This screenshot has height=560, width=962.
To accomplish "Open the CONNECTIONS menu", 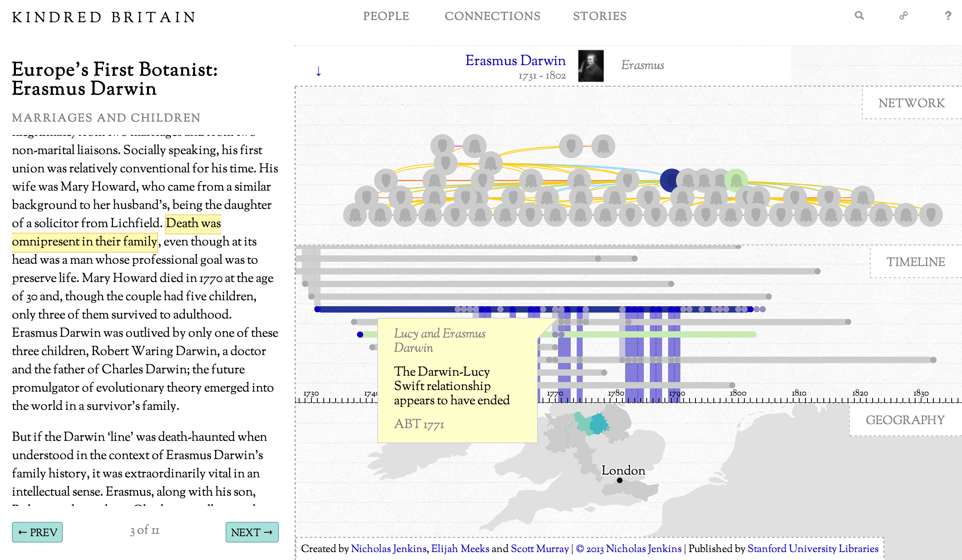I will (x=493, y=16).
